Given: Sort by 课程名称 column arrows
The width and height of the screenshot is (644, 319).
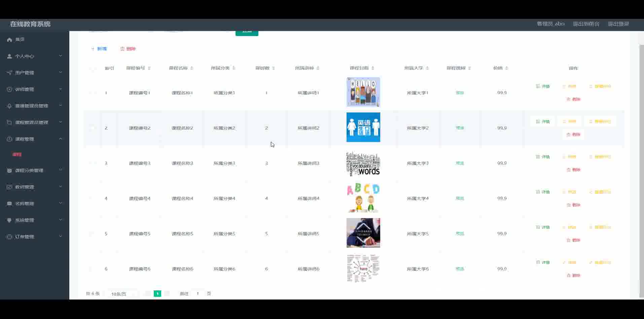Looking at the screenshot, I should (192, 68).
